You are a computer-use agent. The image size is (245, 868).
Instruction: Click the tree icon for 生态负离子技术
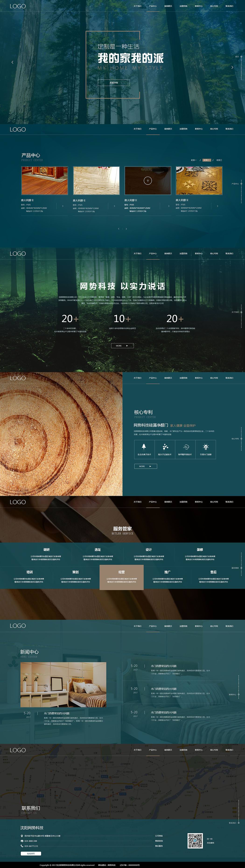coord(144,446)
